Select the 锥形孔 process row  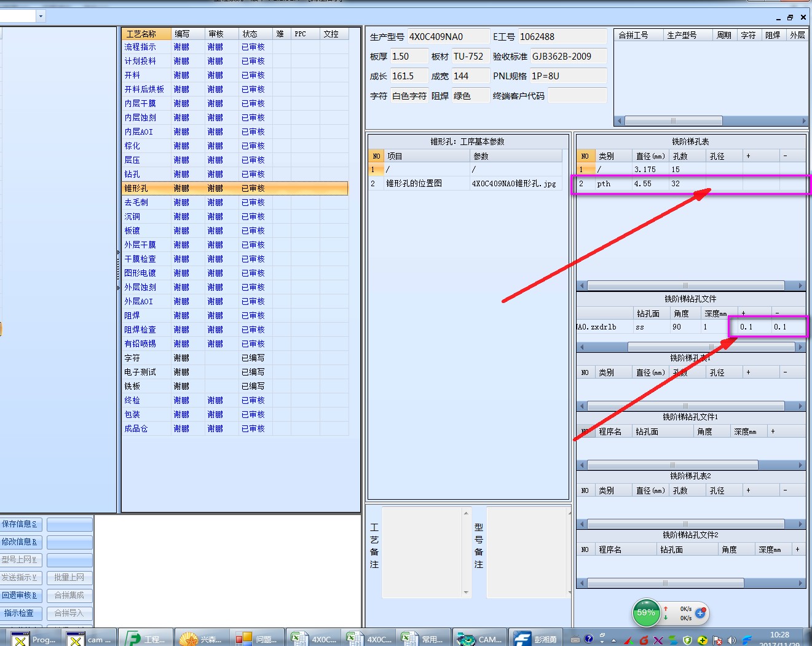[235, 188]
